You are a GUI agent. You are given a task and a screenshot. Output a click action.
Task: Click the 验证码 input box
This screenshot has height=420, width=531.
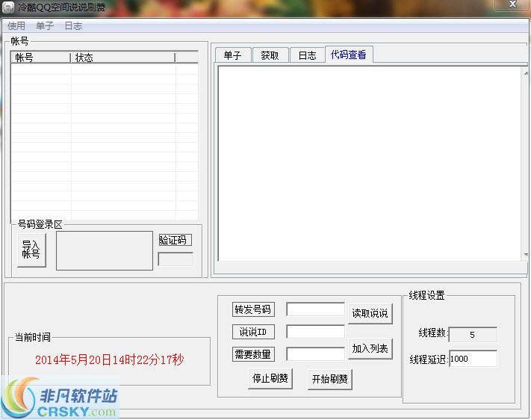click(176, 259)
